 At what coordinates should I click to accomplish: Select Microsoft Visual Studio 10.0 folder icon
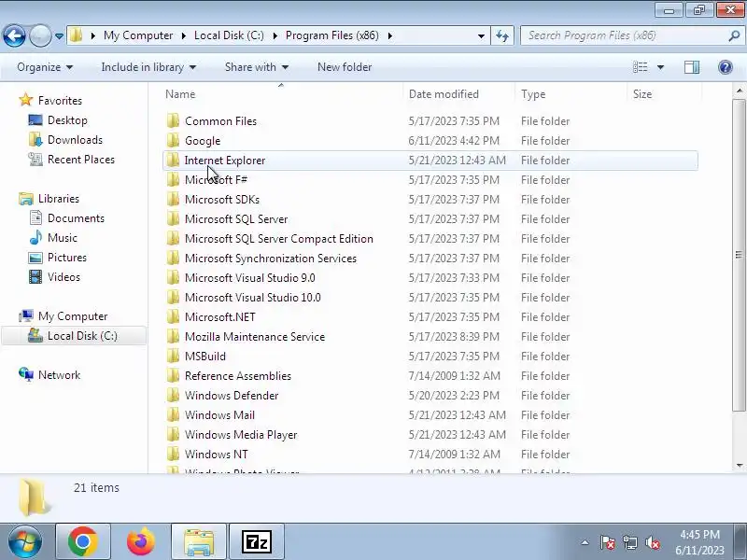[x=173, y=297]
